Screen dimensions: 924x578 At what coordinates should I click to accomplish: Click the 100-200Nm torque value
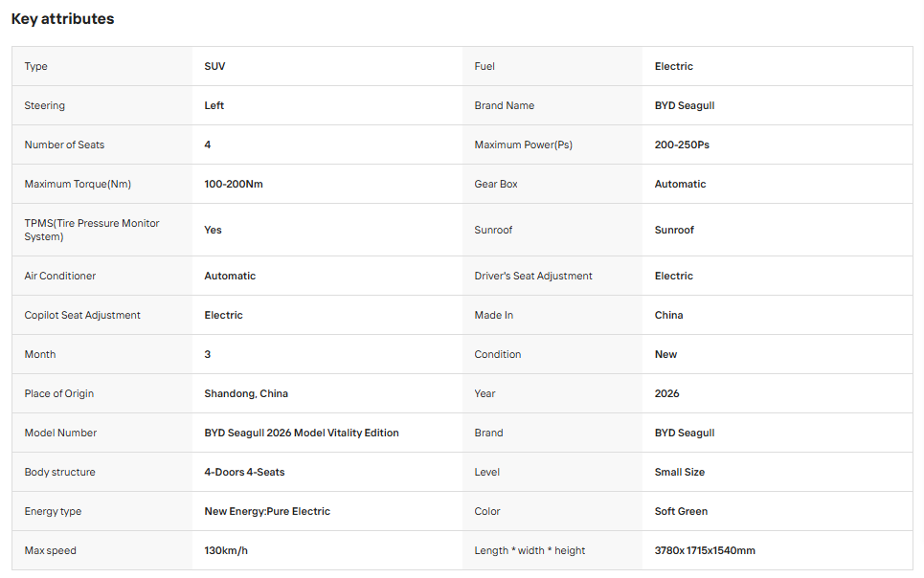click(234, 184)
